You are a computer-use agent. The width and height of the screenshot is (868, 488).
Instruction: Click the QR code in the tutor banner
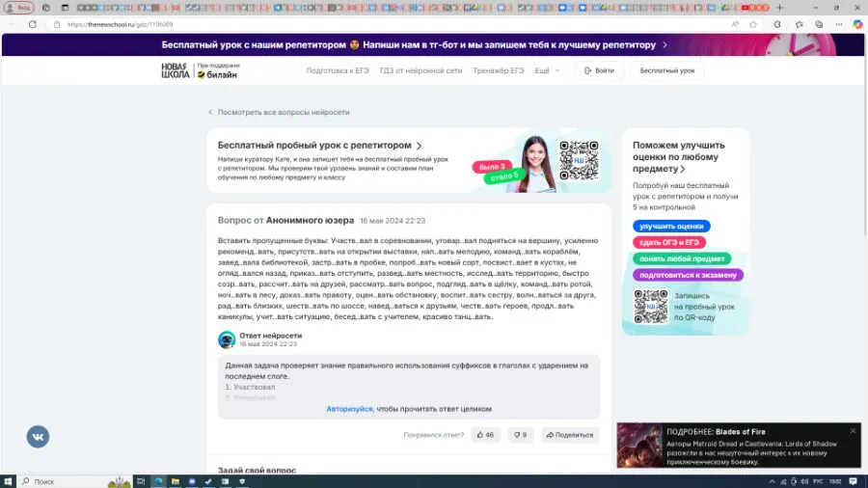coord(579,160)
